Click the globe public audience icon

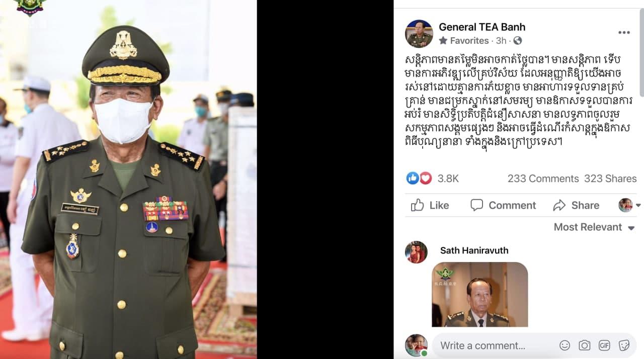(518, 41)
